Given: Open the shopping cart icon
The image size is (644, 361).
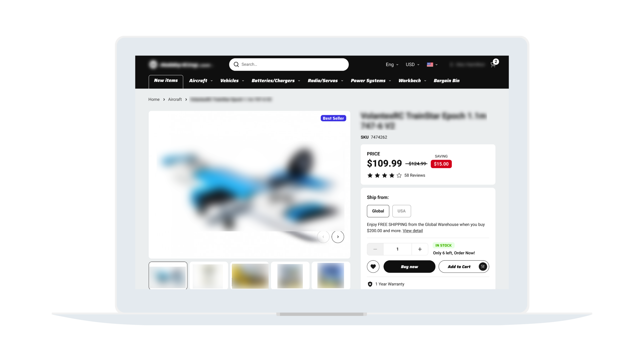Looking at the screenshot, I should 493,65.
